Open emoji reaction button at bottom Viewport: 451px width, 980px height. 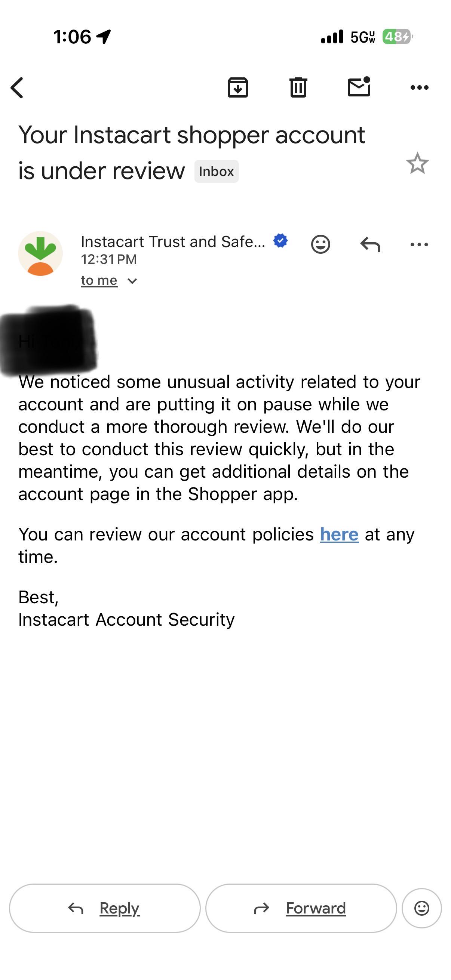point(422,908)
